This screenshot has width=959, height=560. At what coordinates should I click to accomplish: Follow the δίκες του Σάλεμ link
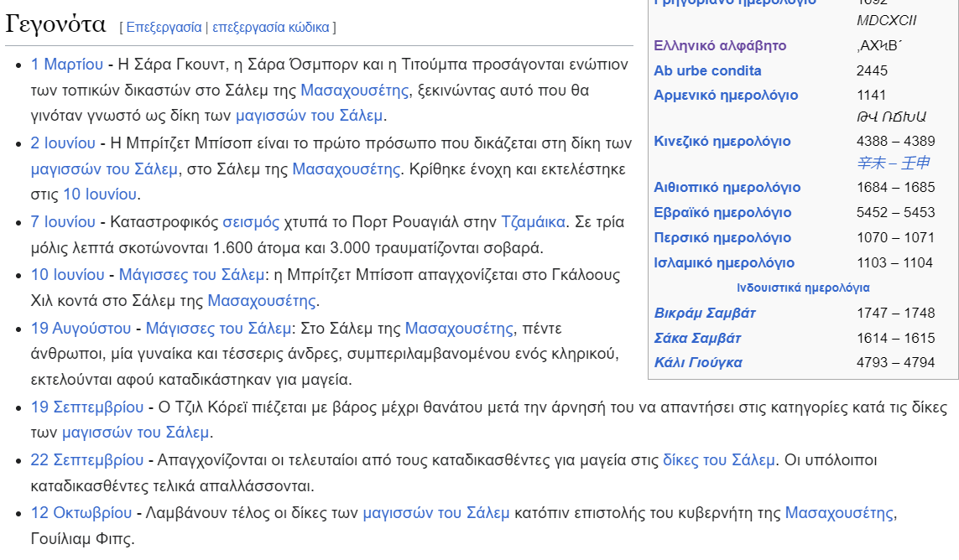tap(720, 459)
